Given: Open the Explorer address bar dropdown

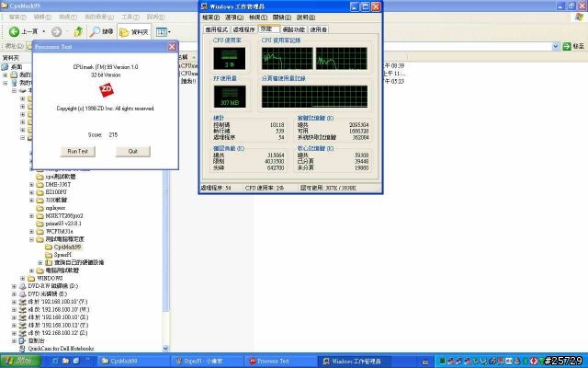Looking at the screenshot, I should click(x=555, y=46).
